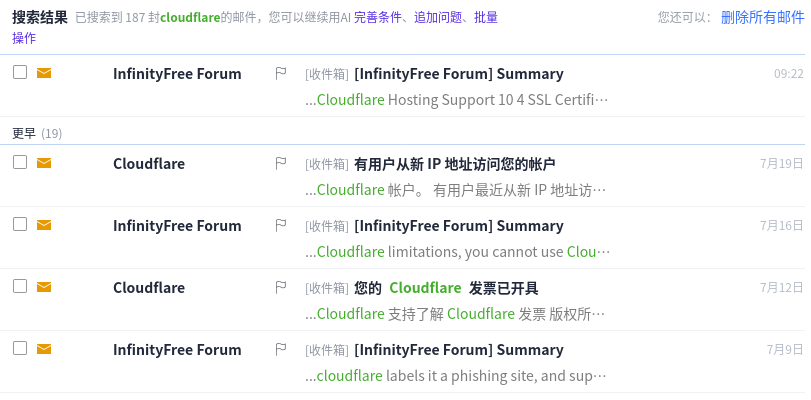Flag the July 9 InfinityFree Forum email

click(280, 349)
